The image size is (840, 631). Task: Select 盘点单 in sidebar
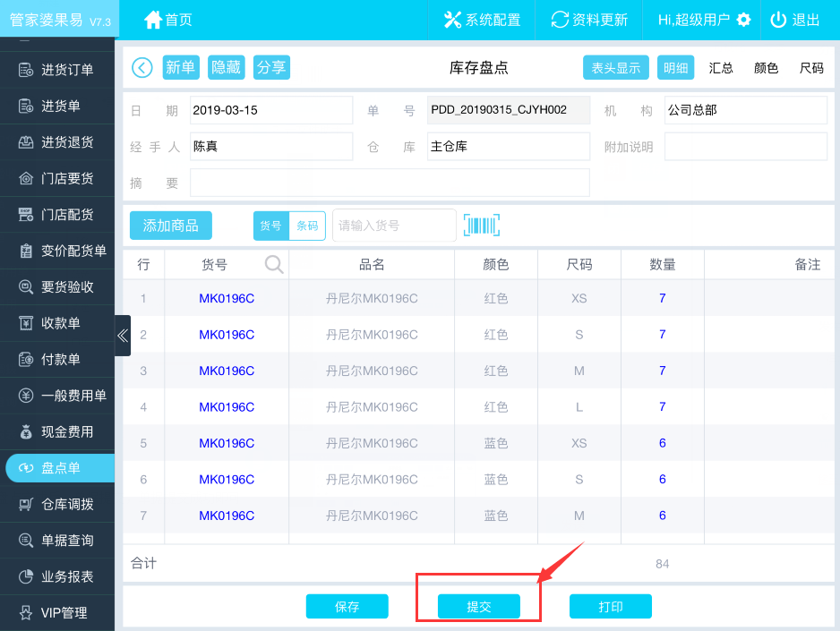(x=60, y=468)
